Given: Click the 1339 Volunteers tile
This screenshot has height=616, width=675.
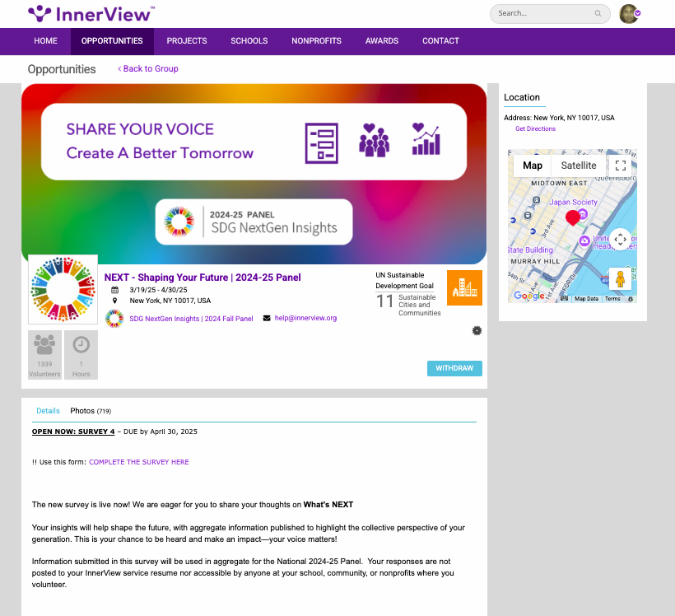Looking at the screenshot, I should 44,355.
